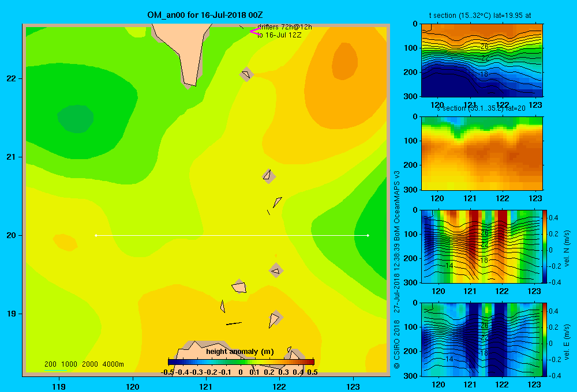Screen dimensions: 577x392
Task: Open the salinity section panel
Action: [482, 153]
